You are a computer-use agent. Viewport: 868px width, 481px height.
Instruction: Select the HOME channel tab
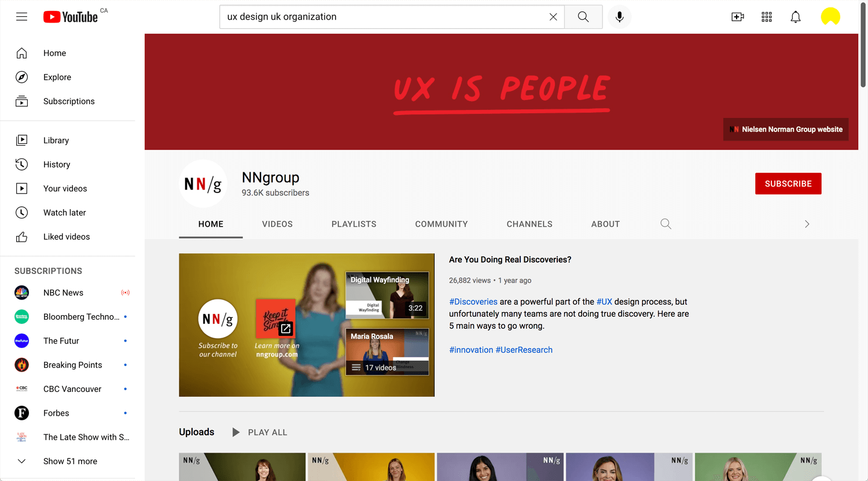pos(211,224)
